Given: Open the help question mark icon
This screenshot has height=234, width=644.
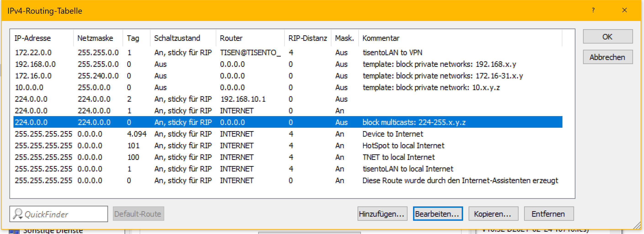Looking at the screenshot, I should coord(593,10).
